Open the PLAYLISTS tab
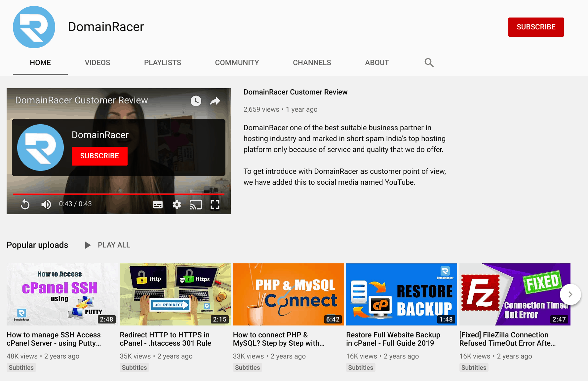The width and height of the screenshot is (588, 381). [163, 62]
